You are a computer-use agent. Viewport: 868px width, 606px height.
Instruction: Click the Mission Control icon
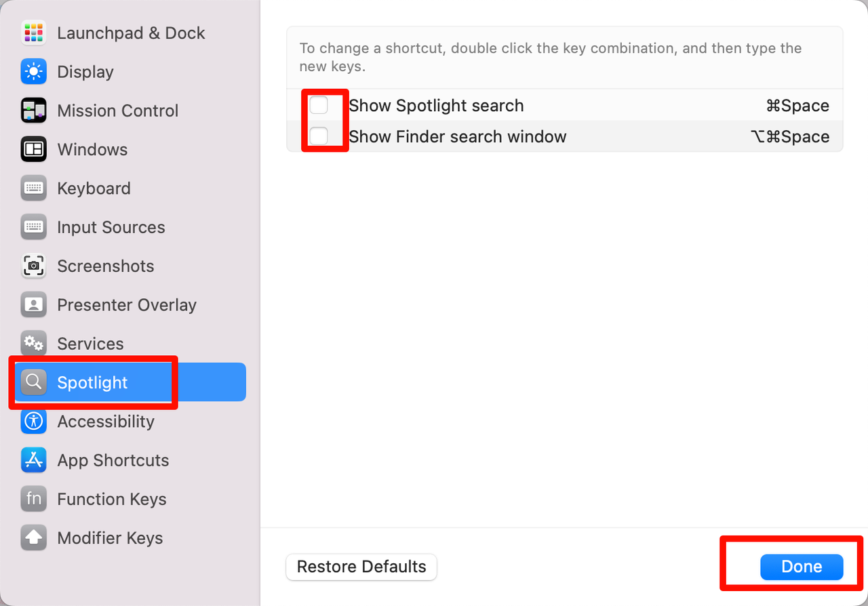click(33, 110)
